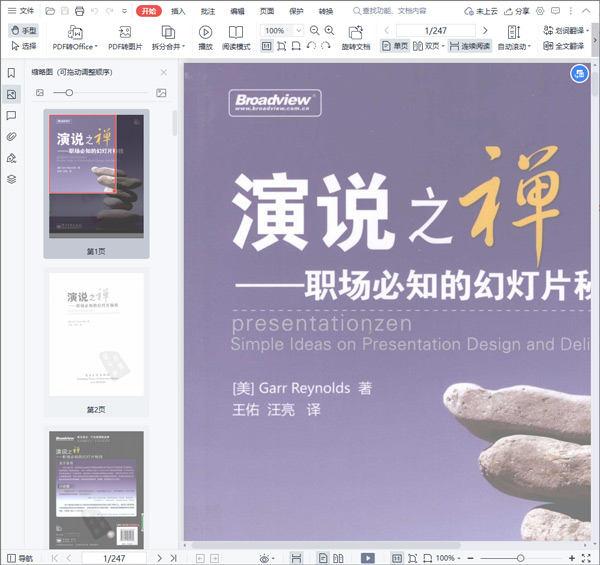Open the attachments paperclip panel
Screen dimensions: 600x565
pyautogui.click(x=11, y=137)
